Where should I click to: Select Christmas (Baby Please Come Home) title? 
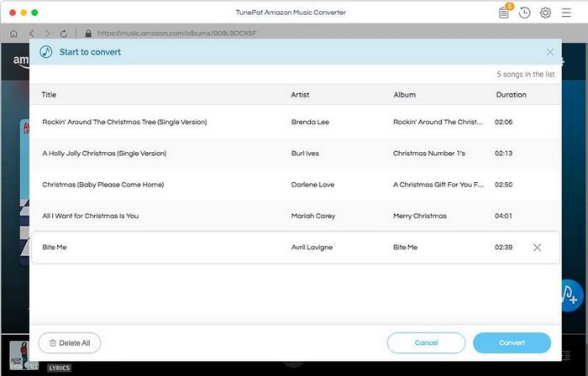tap(103, 185)
